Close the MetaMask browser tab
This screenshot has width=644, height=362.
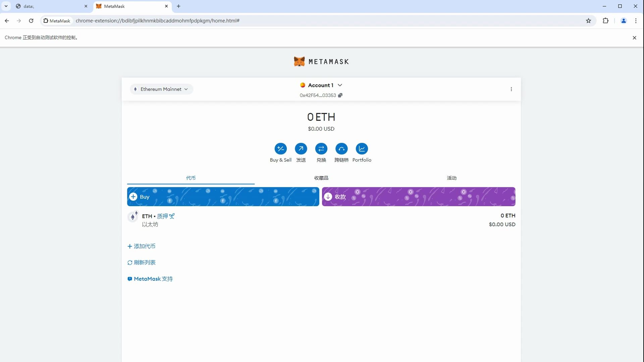166,6
